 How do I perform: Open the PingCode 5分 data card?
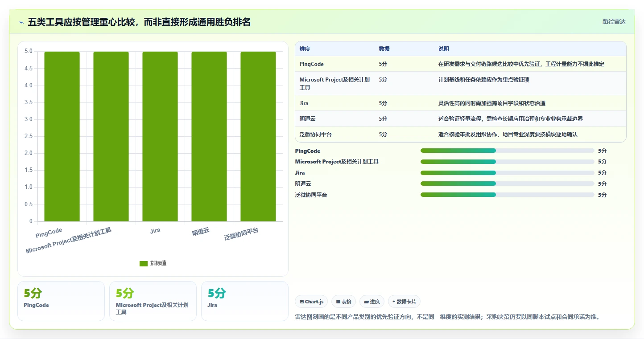pos(61,301)
